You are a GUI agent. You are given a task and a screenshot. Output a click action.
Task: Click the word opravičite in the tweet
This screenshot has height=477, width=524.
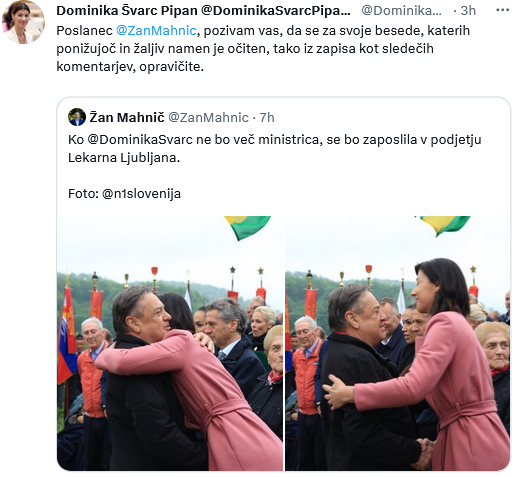pos(171,67)
